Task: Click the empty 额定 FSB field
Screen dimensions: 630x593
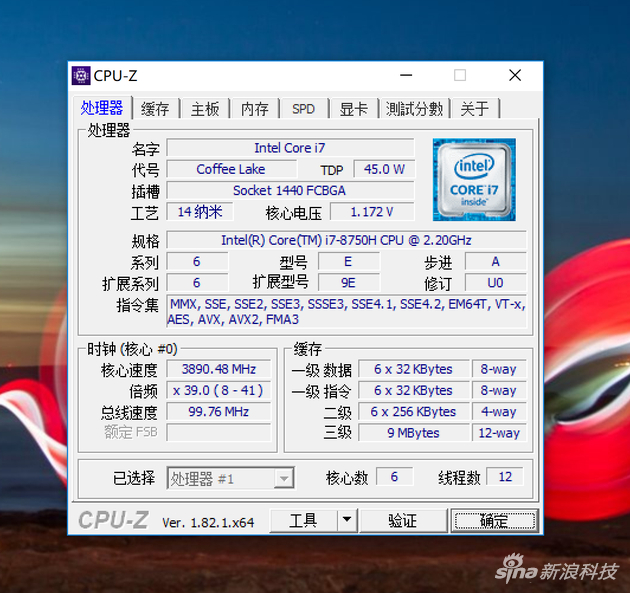Action: pyautogui.click(x=219, y=433)
